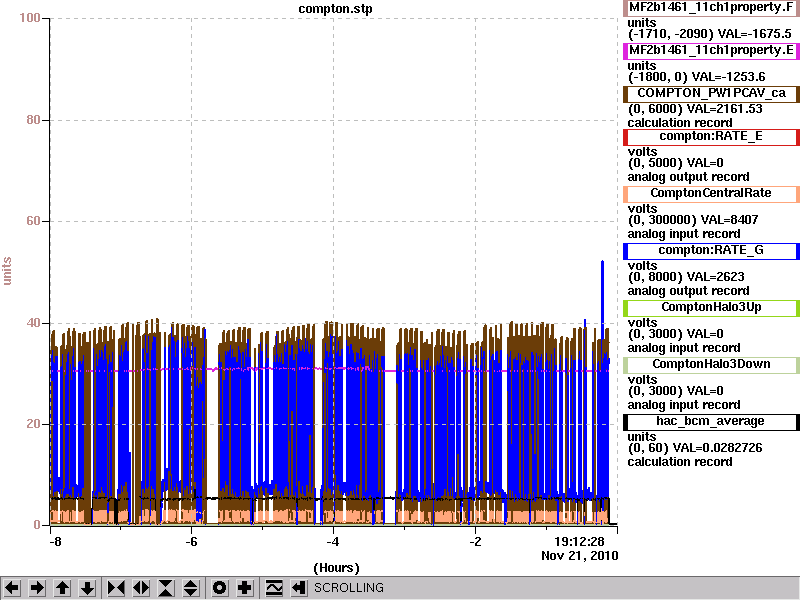Click the wave-line graph mode icon
800x600 pixels.
(x=274, y=588)
